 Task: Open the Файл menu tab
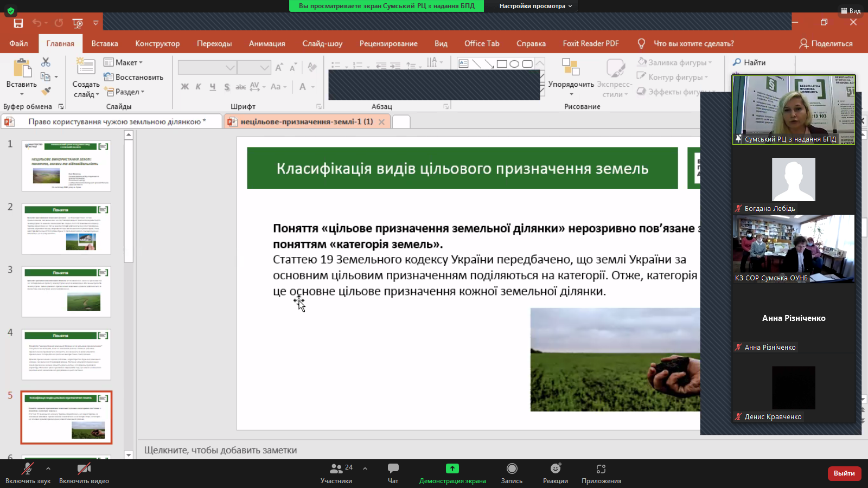pyautogui.click(x=19, y=43)
